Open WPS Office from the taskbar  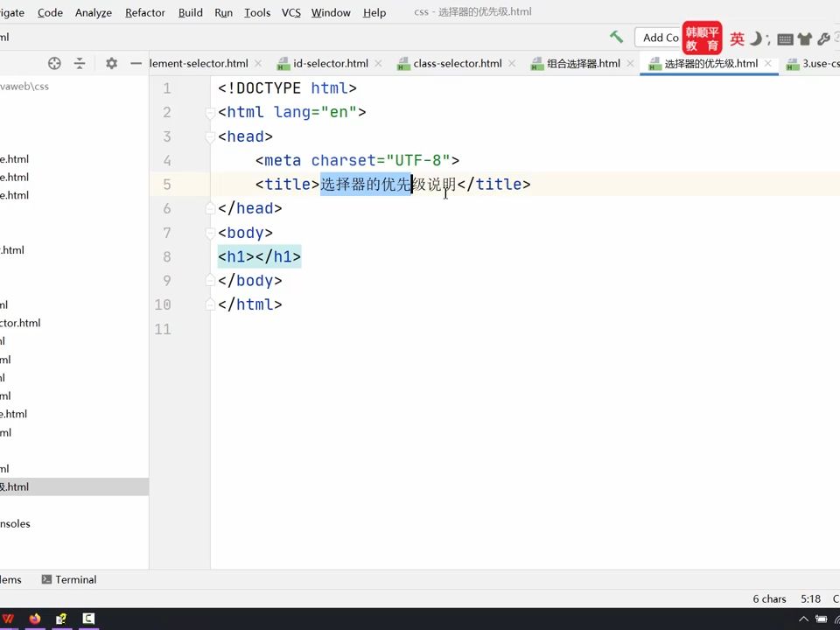pos(9,619)
